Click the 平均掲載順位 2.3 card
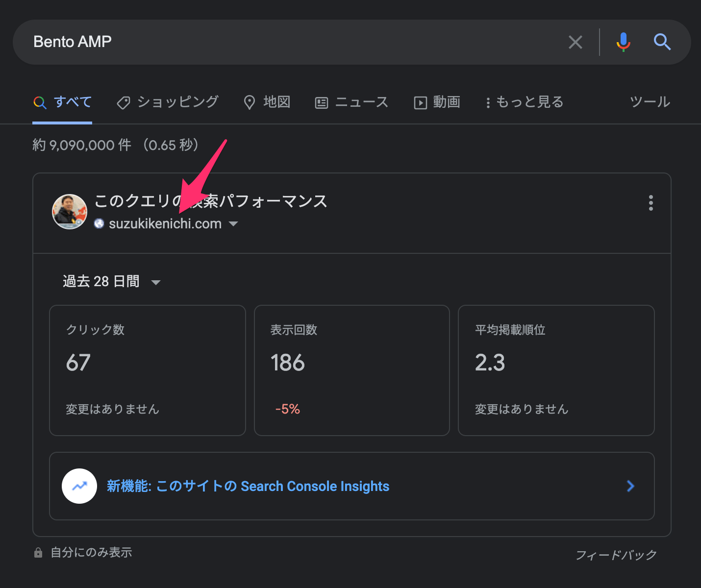The width and height of the screenshot is (701, 588). click(556, 370)
